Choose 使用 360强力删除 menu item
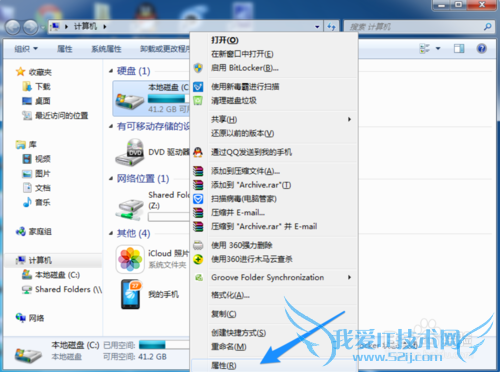This screenshot has height=372, width=500. click(274, 245)
